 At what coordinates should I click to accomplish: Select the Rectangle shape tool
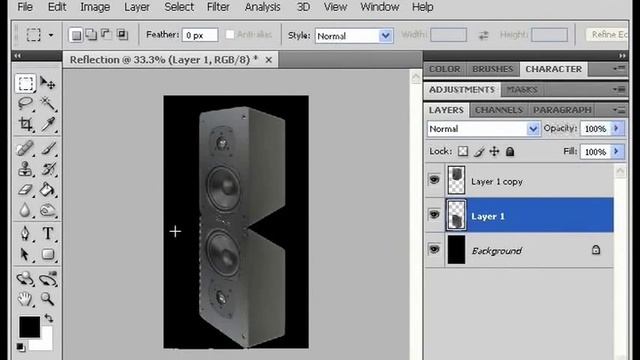click(x=47, y=254)
